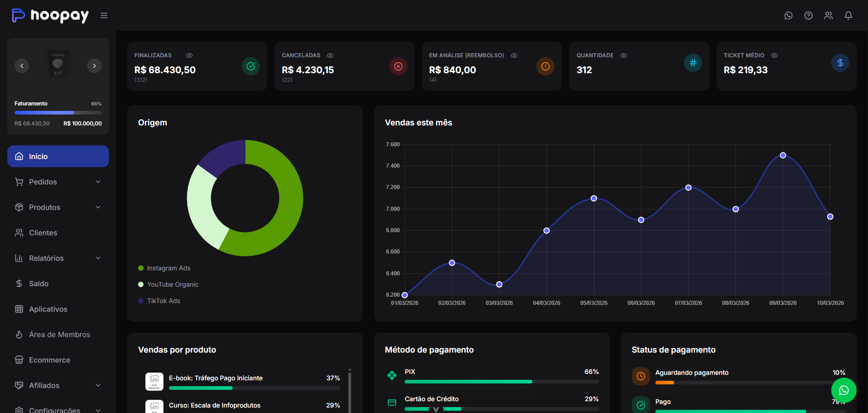Open Ecommerce in the sidebar
The image size is (868, 413).
pyautogui.click(x=58, y=360)
